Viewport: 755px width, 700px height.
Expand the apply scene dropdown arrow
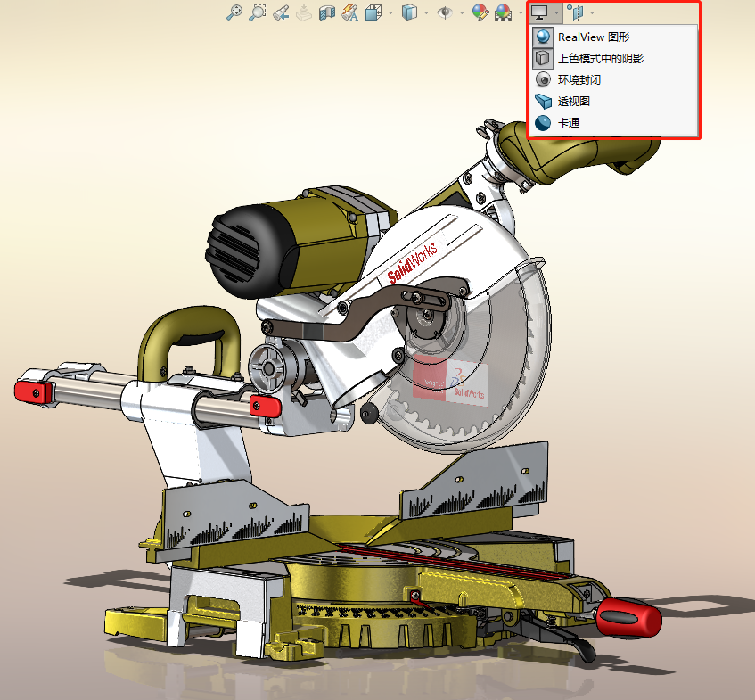coord(521,12)
